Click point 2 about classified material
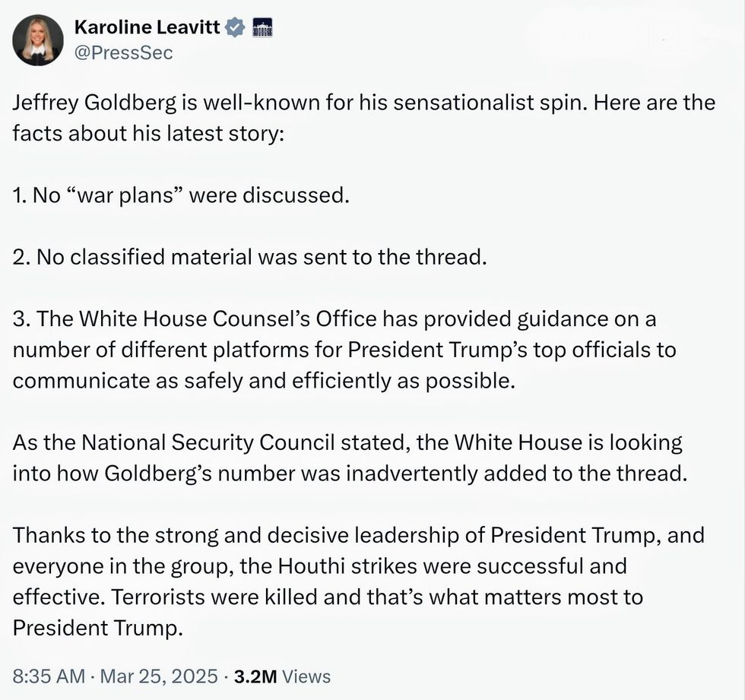Viewport: 745px width, 700px height. (x=249, y=257)
